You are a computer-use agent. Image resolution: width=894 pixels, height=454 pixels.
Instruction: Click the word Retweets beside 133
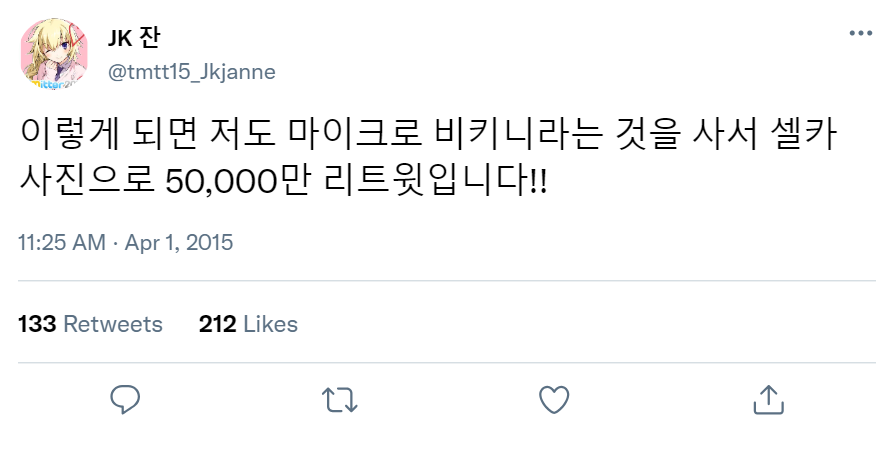tap(113, 324)
